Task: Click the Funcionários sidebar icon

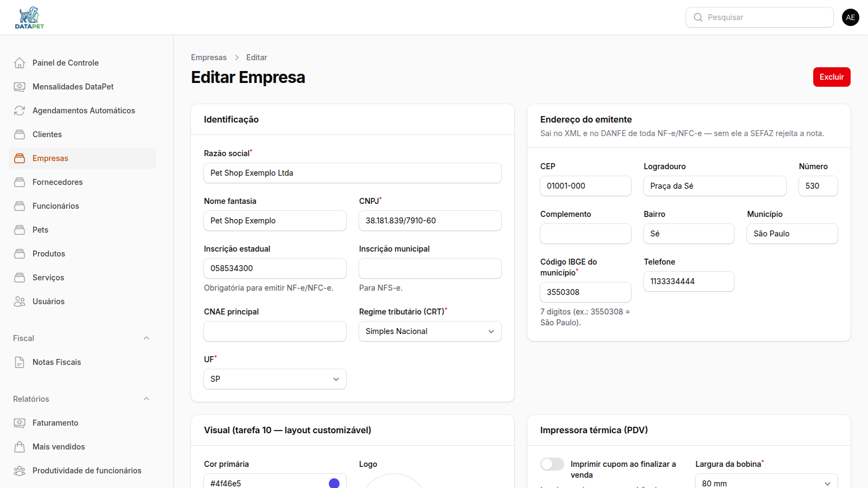Action: click(x=20, y=206)
